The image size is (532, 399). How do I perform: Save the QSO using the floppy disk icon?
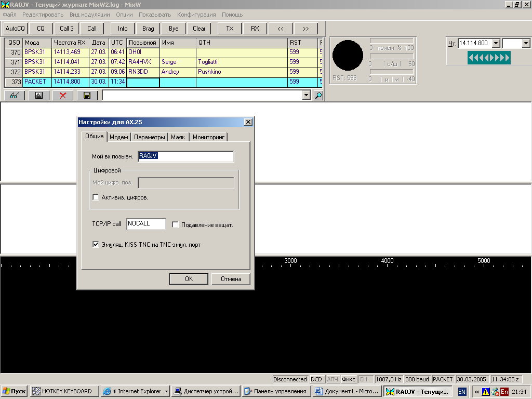[87, 96]
